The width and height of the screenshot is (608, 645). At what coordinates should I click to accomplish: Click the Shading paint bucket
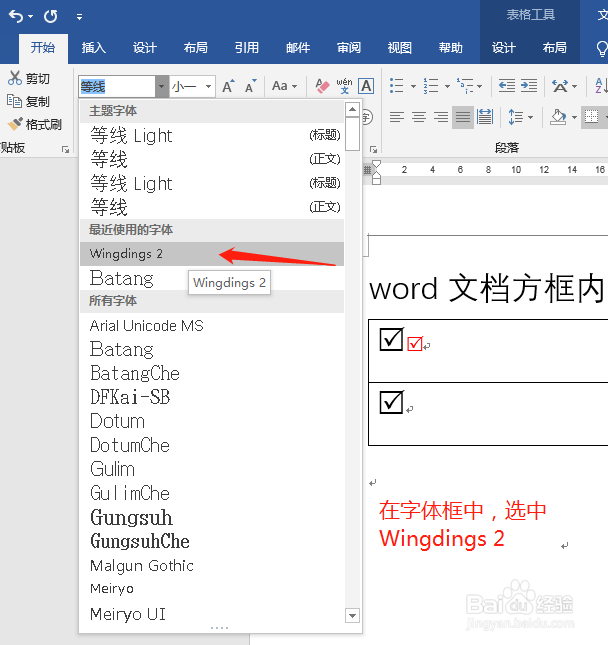click(558, 117)
